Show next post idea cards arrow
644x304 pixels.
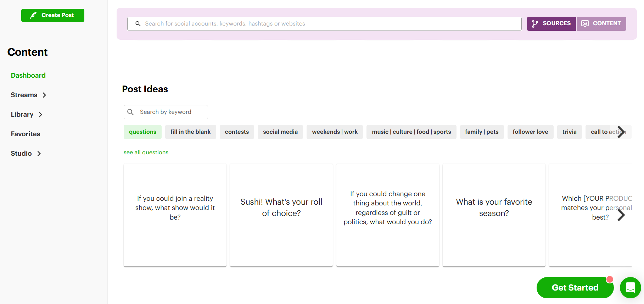click(621, 215)
